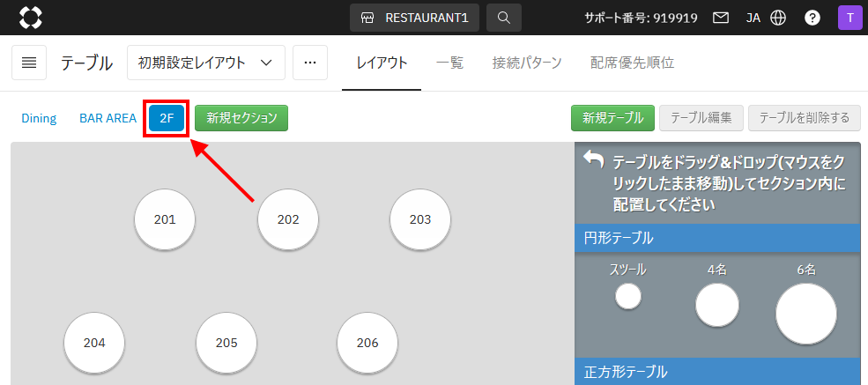This screenshot has height=385, width=868.
Task: Expand the 正方形テーブル section header
Action: pyautogui.click(x=716, y=371)
